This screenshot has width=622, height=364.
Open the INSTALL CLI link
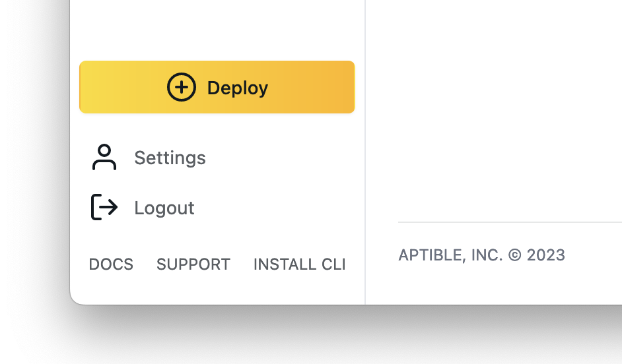(x=300, y=264)
